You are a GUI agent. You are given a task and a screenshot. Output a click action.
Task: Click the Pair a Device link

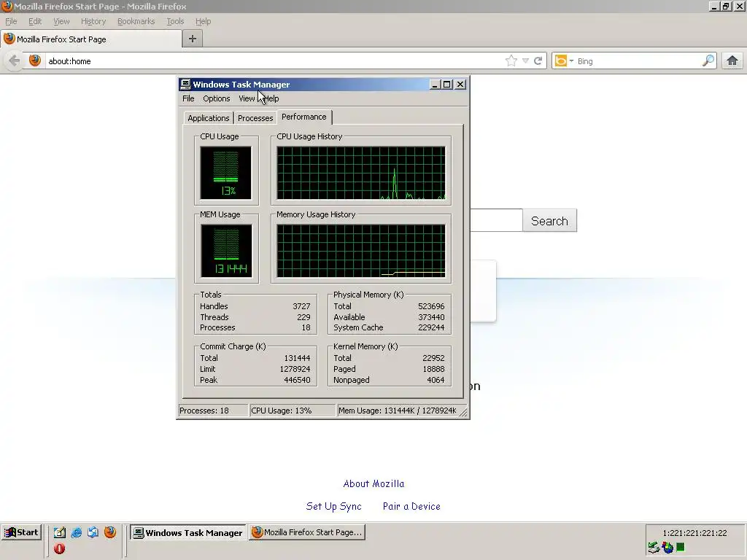[x=411, y=507]
